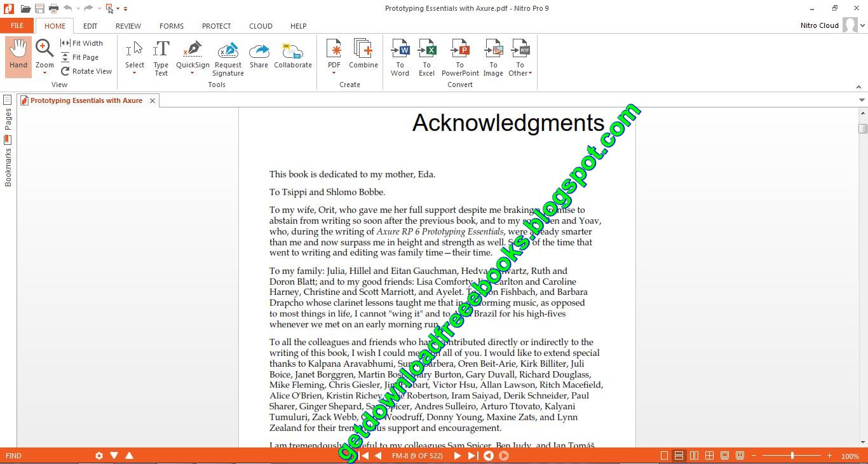Switch to the REVIEW ribbon tab
868x464 pixels.
coord(128,26)
